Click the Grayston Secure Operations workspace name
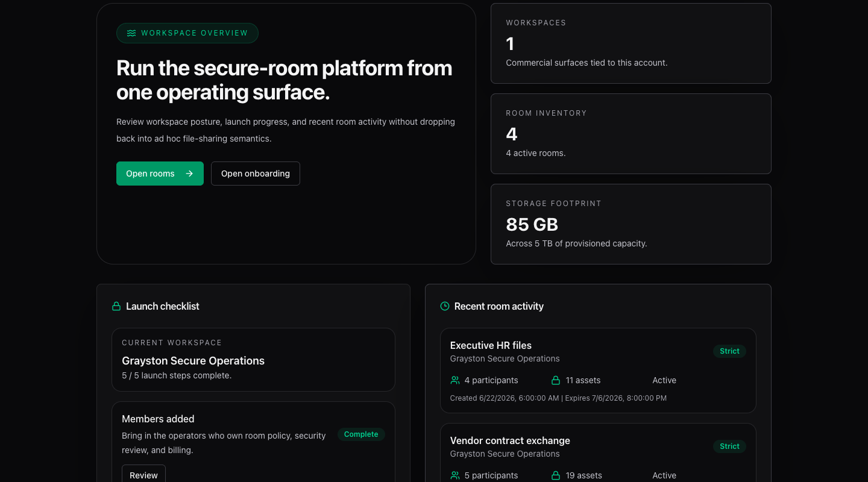The image size is (868, 482). click(x=193, y=361)
